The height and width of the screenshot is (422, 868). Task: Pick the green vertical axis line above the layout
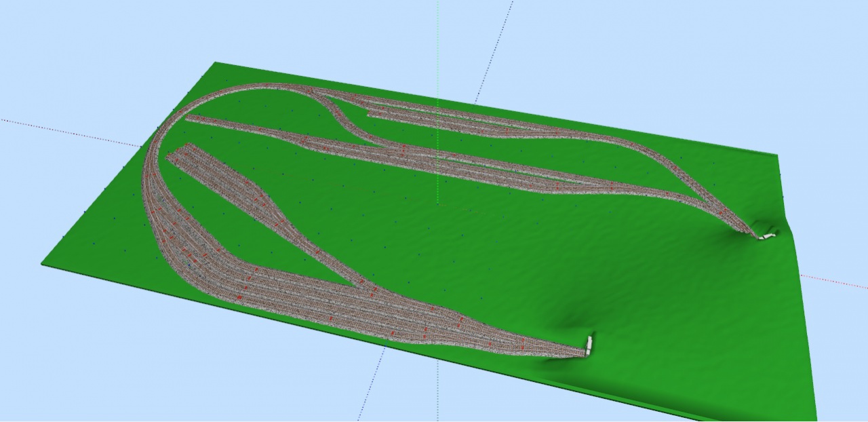click(x=437, y=34)
